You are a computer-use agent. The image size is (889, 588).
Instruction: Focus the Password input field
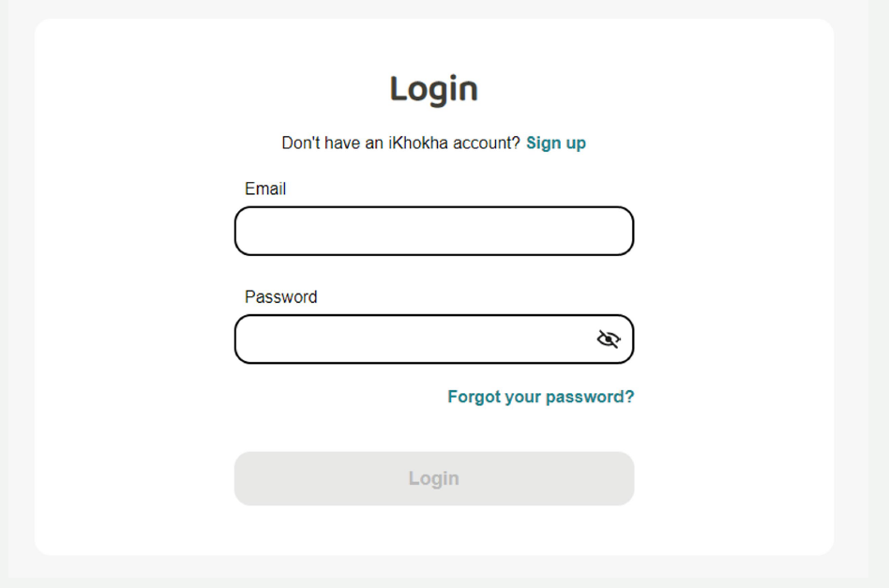[413, 339]
